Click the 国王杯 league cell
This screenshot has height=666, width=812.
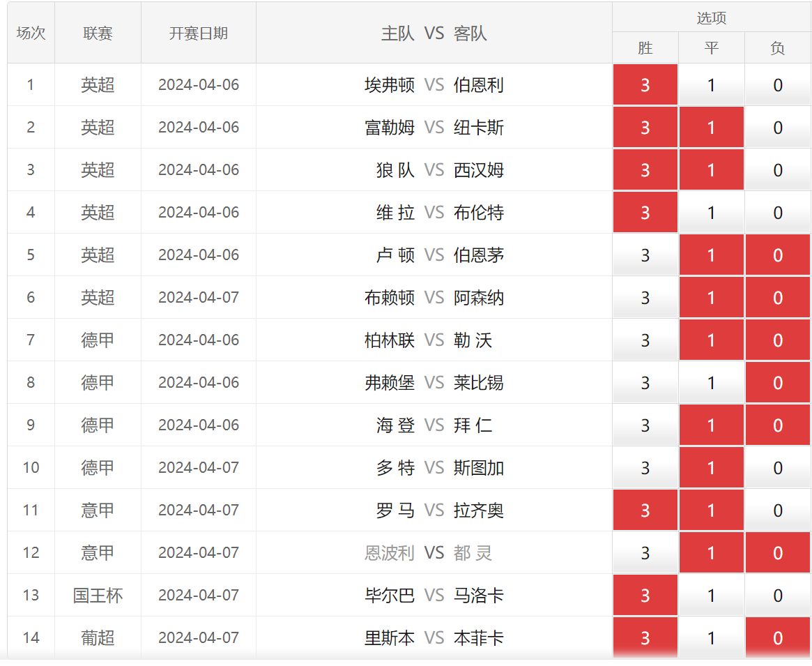click(x=98, y=595)
